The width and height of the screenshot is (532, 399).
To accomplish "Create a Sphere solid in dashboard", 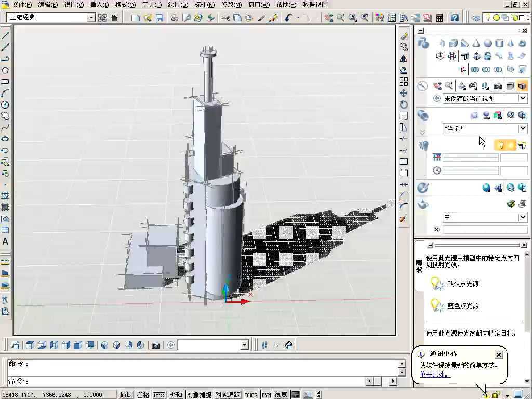I will [488, 44].
